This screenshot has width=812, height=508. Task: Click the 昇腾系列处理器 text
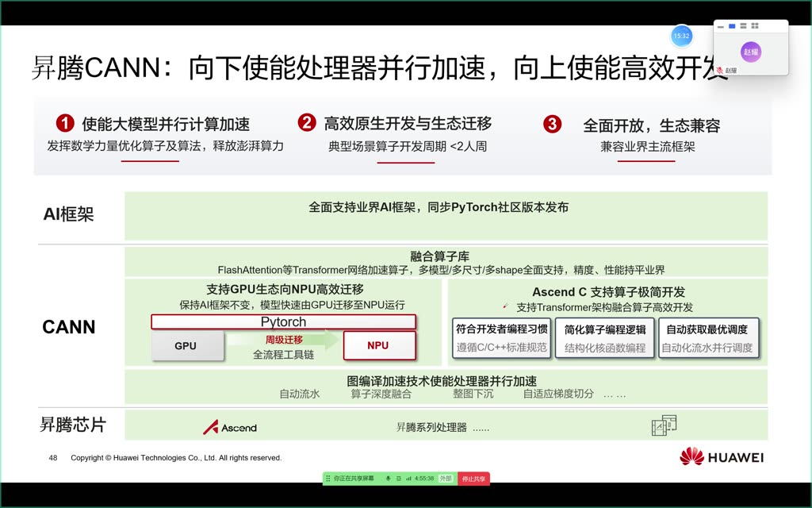[x=431, y=427]
